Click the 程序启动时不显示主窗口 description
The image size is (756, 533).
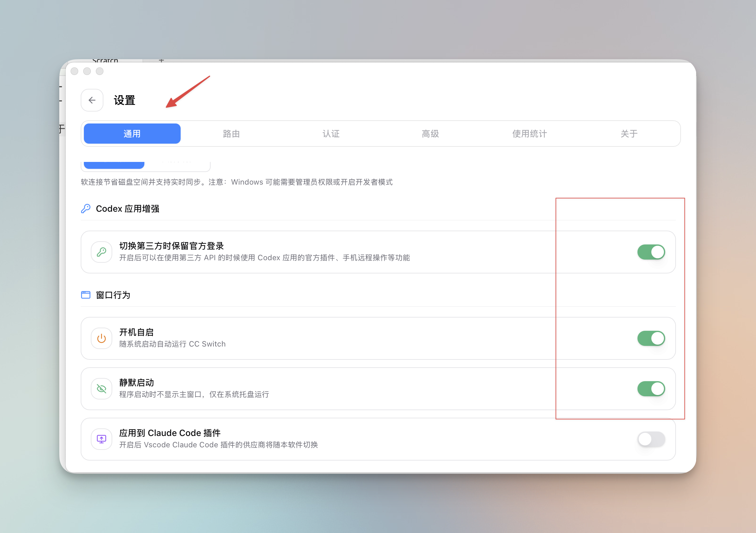coord(194,394)
